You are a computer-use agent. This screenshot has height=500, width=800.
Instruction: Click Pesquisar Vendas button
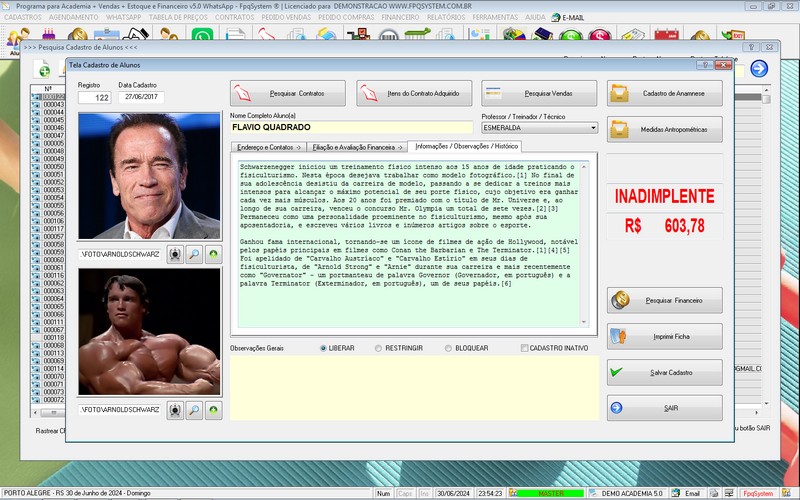click(539, 93)
